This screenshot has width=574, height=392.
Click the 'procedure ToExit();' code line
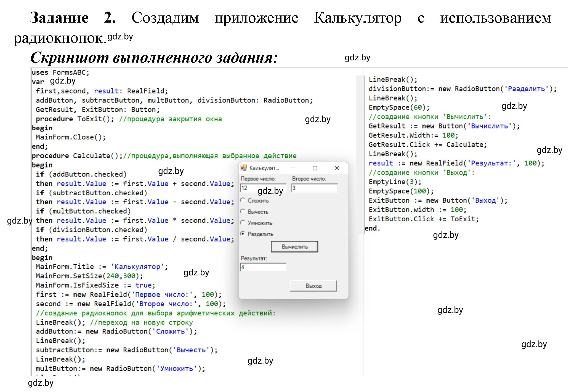(x=129, y=119)
